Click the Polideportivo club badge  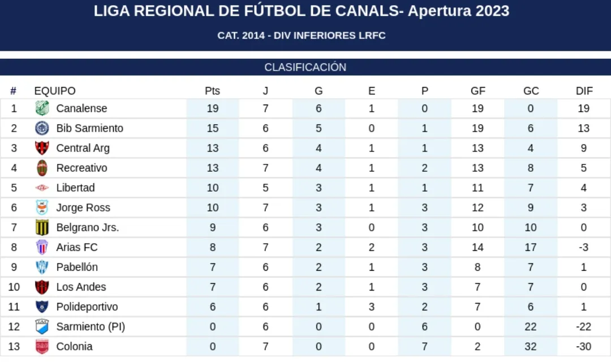click(x=42, y=307)
